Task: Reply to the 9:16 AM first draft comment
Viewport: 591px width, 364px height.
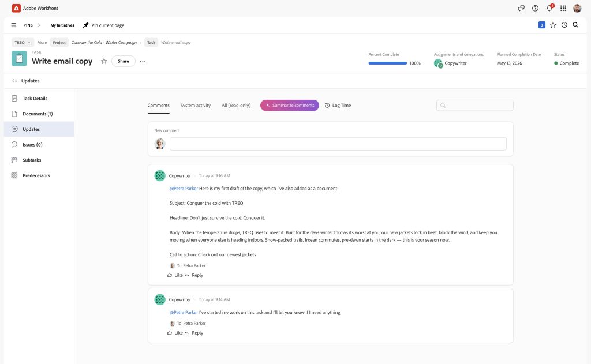Action: point(194,275)
